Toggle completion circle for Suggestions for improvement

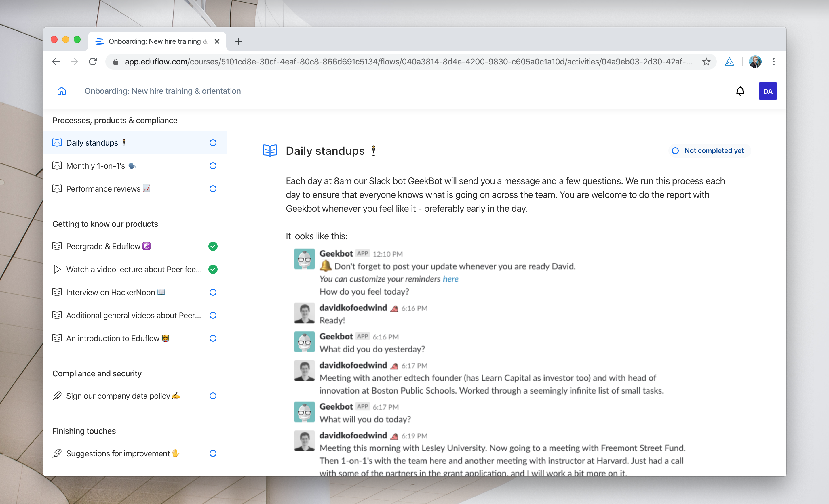(x=213, y=453)
